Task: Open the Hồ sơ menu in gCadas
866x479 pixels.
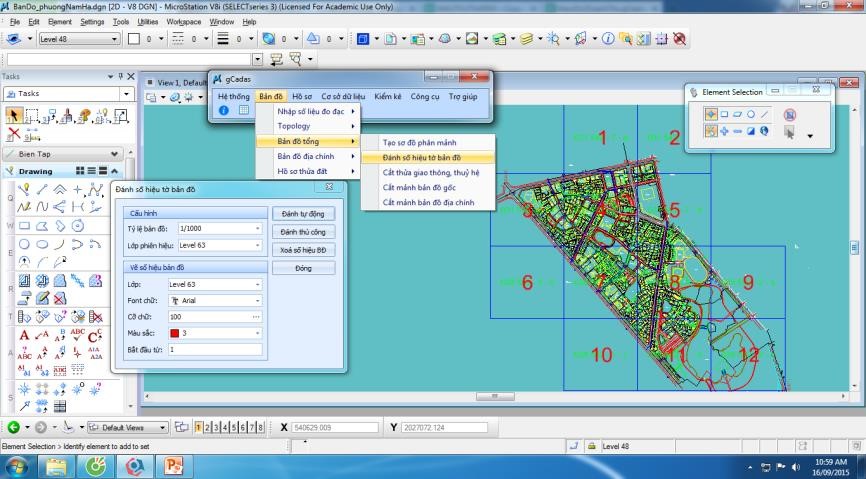Action: click(301, 96)
